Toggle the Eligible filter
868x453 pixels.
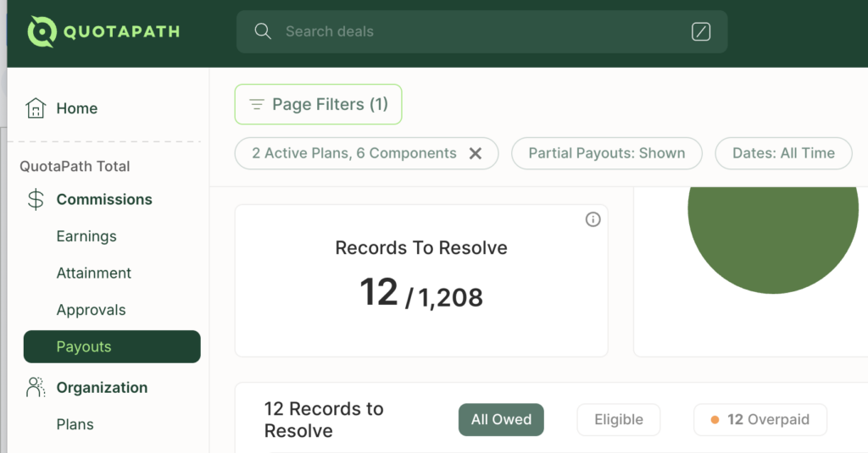pos(618,419)
